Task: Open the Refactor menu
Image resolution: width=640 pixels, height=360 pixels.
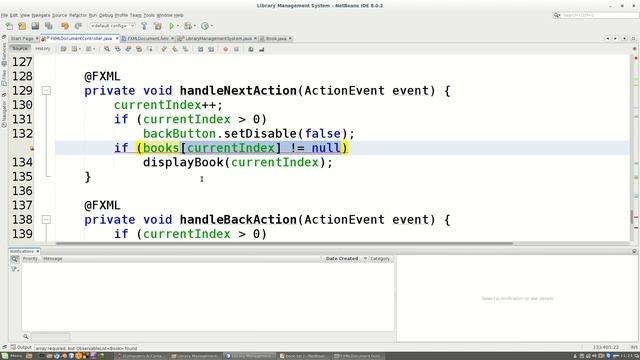Action: pos(78,15)
